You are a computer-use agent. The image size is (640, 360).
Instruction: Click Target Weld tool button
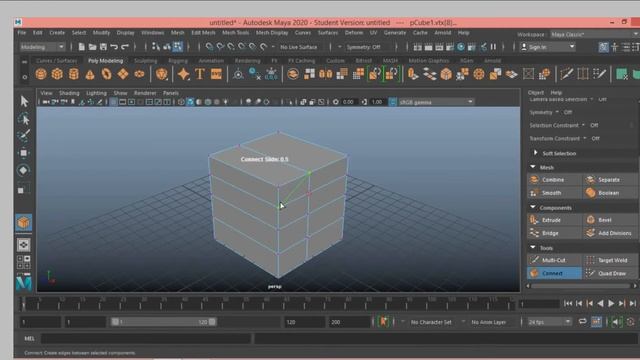click(x=611, y=260)
